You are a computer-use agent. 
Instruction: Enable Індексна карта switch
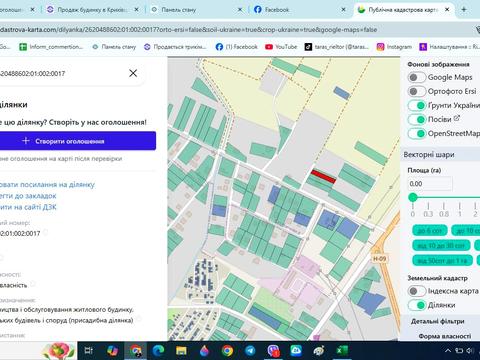417,291
